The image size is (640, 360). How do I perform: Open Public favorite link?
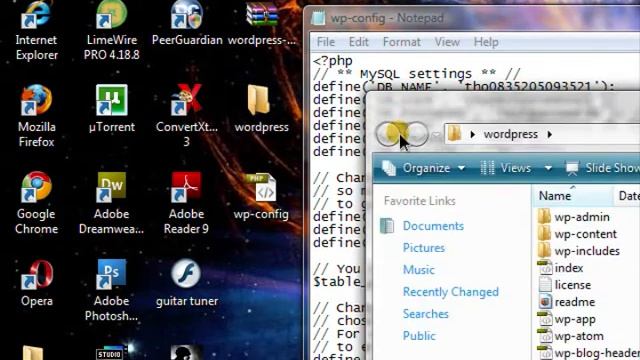click(419, 336)
